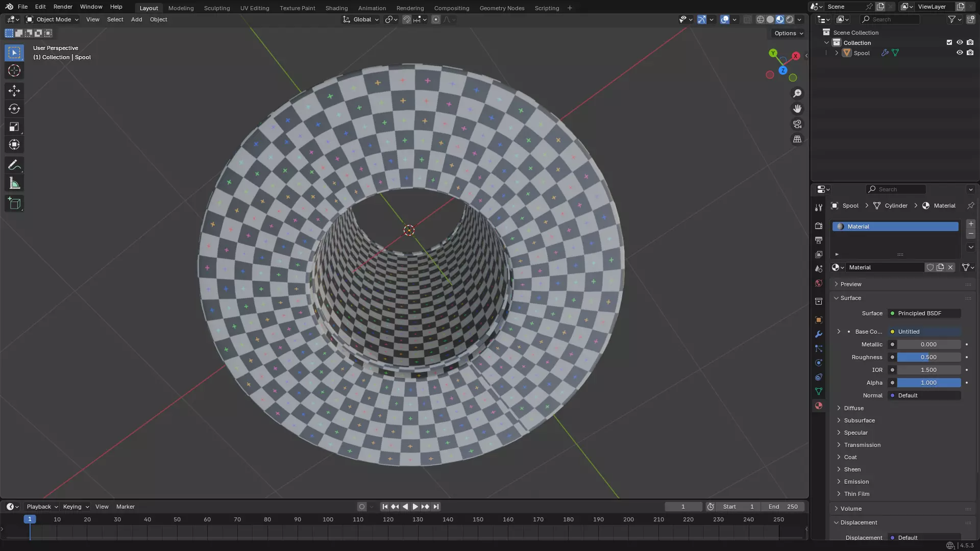980x551 pixels.
Task: Uncheck the Collection exclude checkbox
Action: 949,42
